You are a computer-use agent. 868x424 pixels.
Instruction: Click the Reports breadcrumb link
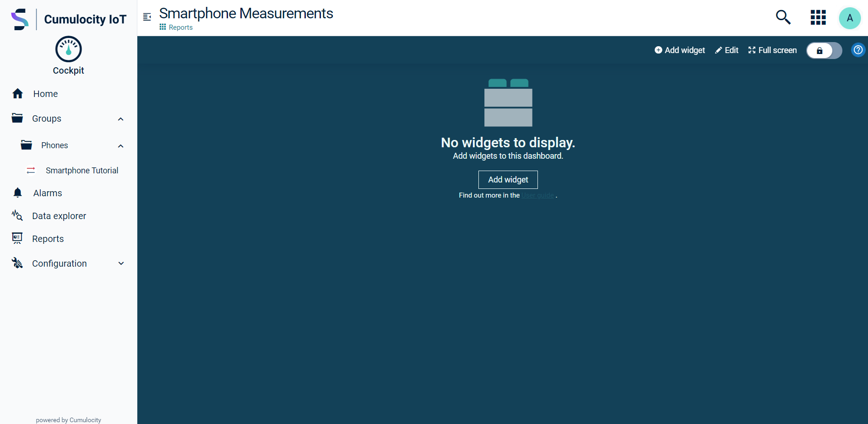[180, 27]
